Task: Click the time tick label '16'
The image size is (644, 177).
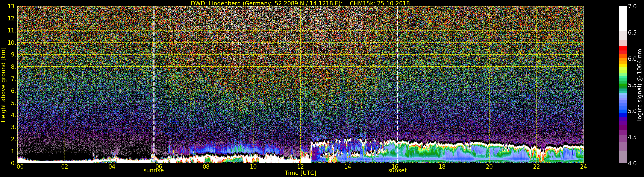Action: (395, 166)
